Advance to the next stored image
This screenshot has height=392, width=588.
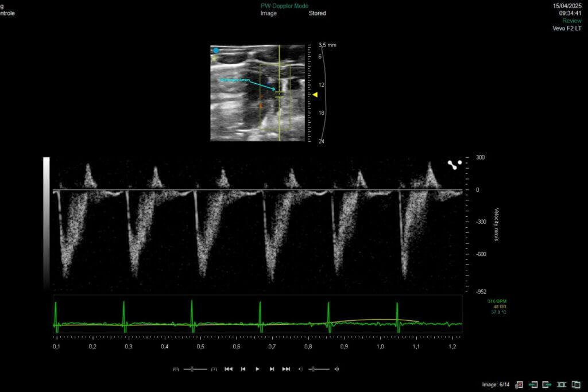(546, 384)
